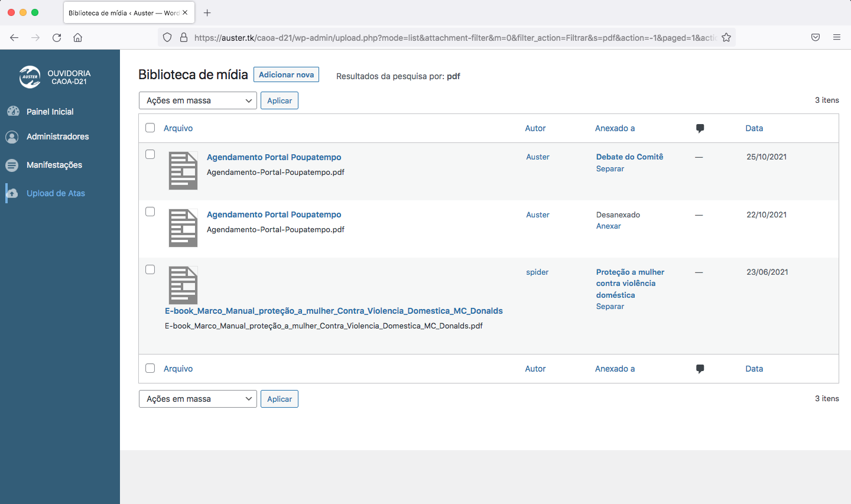
Task: Bookmark this page with the star icon
Action: [726, 37]
